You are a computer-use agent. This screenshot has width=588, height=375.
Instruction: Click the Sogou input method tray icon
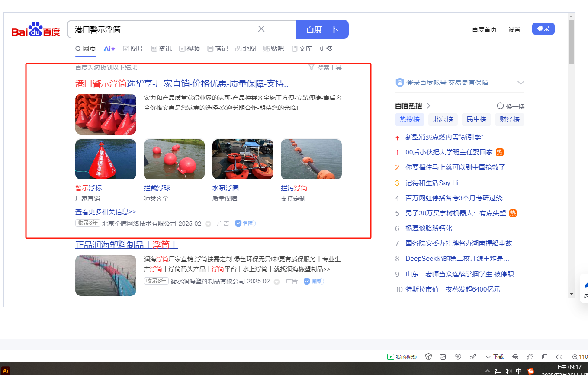[531, 371]
